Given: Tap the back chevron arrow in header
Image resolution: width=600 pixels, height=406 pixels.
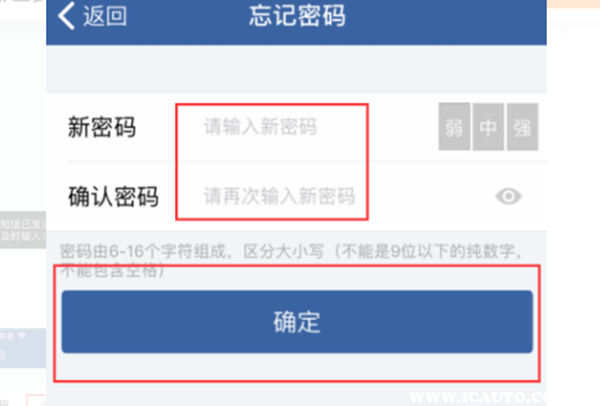Looking at the screenshot, I should click(x=66, y=16).
